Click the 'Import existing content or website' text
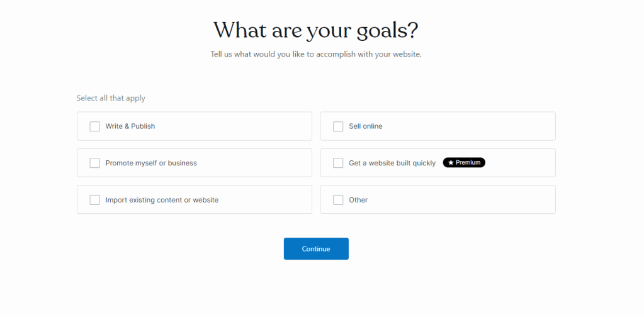The width and height of the screenshot is (644, 315). click(x=162, y=200)
